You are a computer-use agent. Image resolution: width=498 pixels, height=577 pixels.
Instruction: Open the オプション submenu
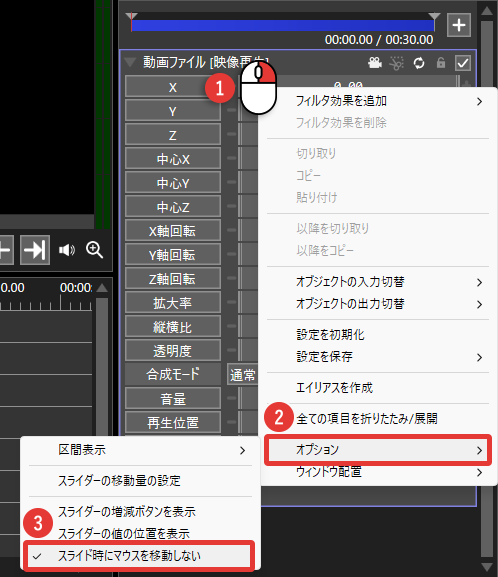(x=378, y=450)
